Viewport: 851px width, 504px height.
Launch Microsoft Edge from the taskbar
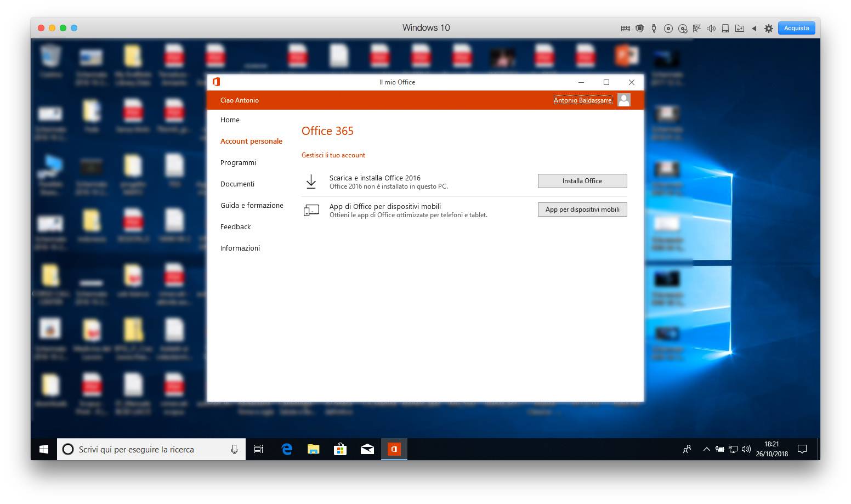click(x=286, y=450)
